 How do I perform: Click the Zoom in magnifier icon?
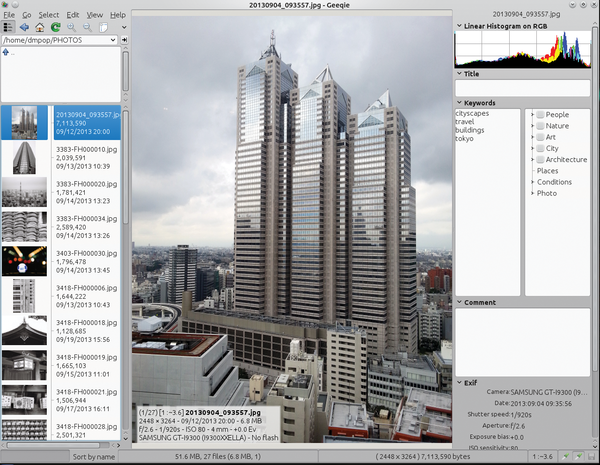coord(71,28)
